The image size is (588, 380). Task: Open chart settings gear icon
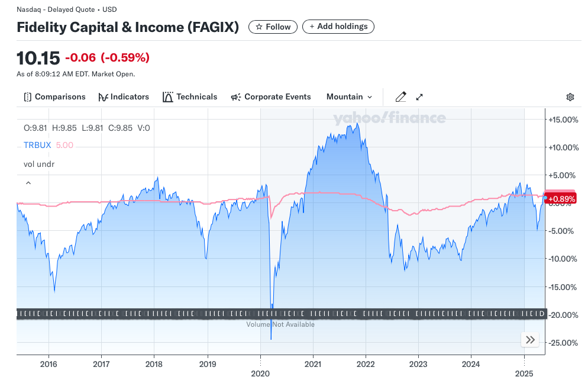[x=570, y=97]
